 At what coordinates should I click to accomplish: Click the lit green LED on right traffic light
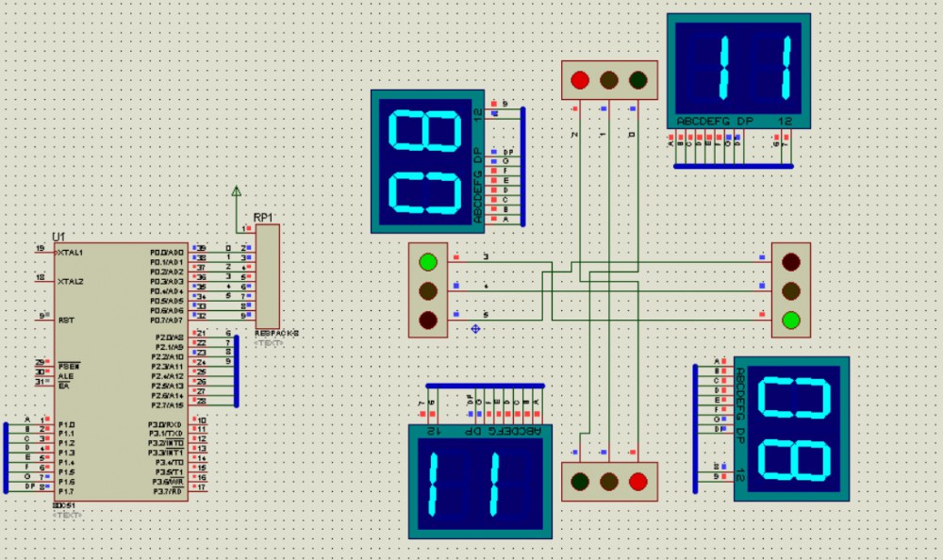point(791,320)
